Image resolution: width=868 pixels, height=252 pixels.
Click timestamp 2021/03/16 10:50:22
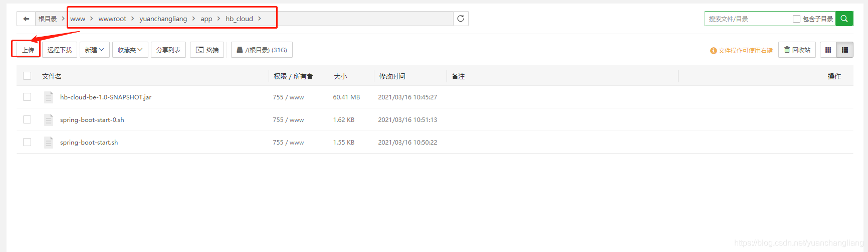pos(407,142)
